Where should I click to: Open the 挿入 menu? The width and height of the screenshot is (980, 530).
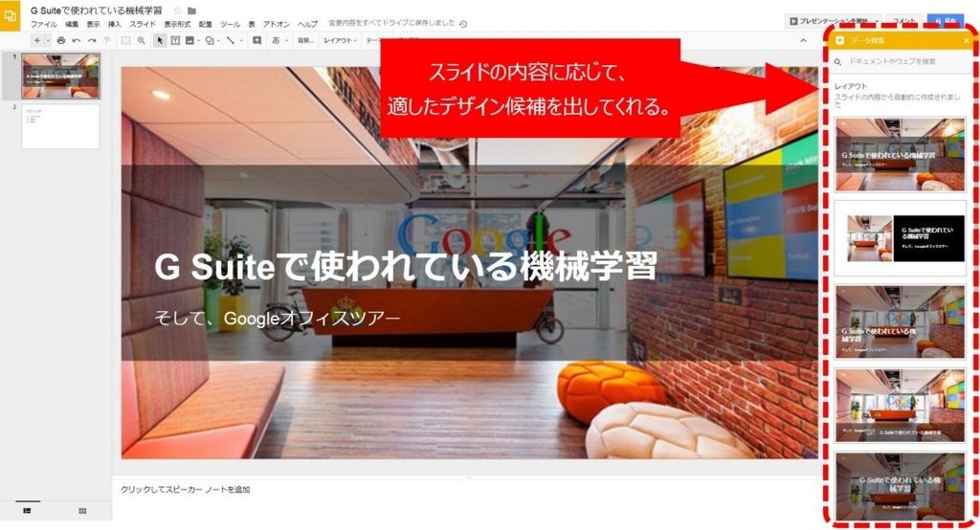115,24
